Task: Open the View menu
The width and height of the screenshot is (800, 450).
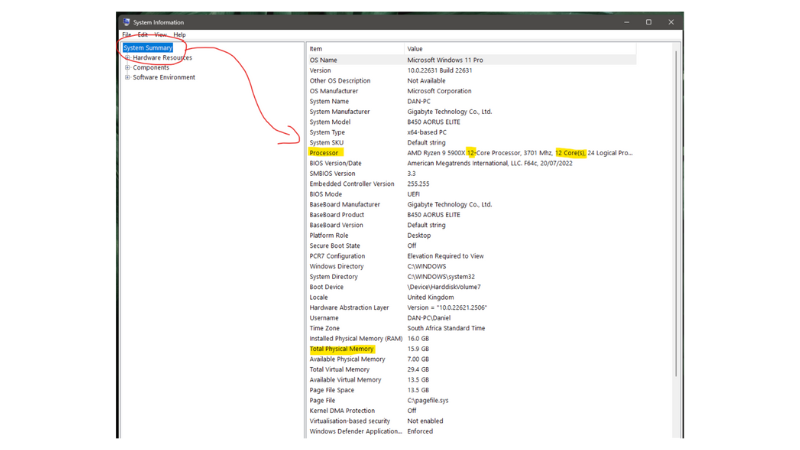Action: coord(161,35)
